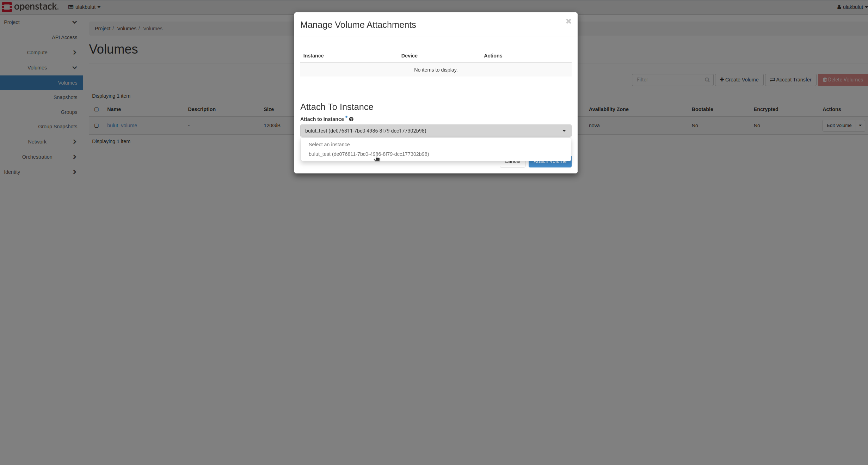Click the OpenStack logo
Viewport: 868px width, 465px height.
30,7
